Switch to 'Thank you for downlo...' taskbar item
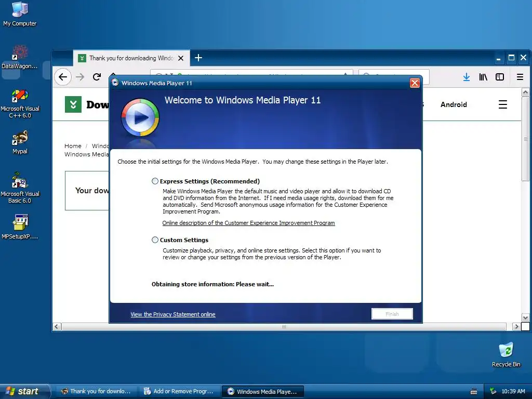Viewport: 532px width, 399px height. pyautogui.click(x=96, y=391)
